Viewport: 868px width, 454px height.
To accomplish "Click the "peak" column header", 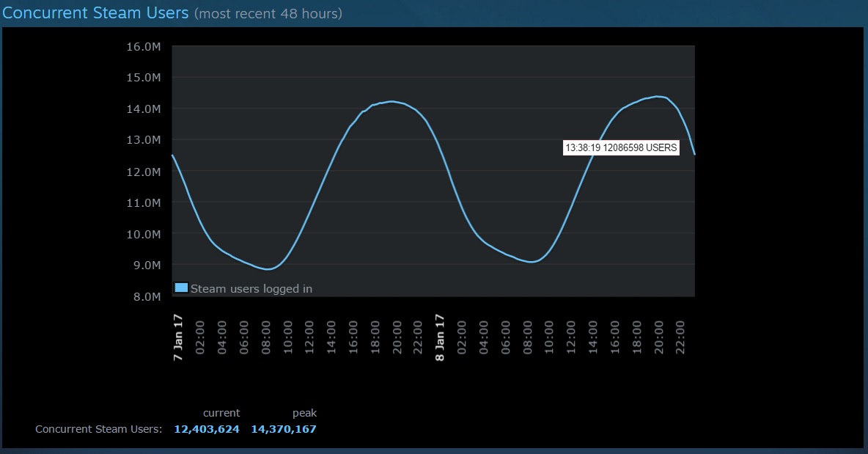I will 304,413.
